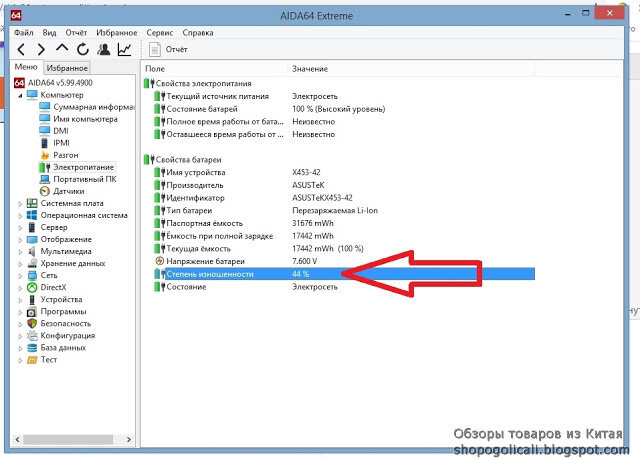Go forward with the right arrow toolbar icon
The image size is (640, 458).
coord(41,49)
